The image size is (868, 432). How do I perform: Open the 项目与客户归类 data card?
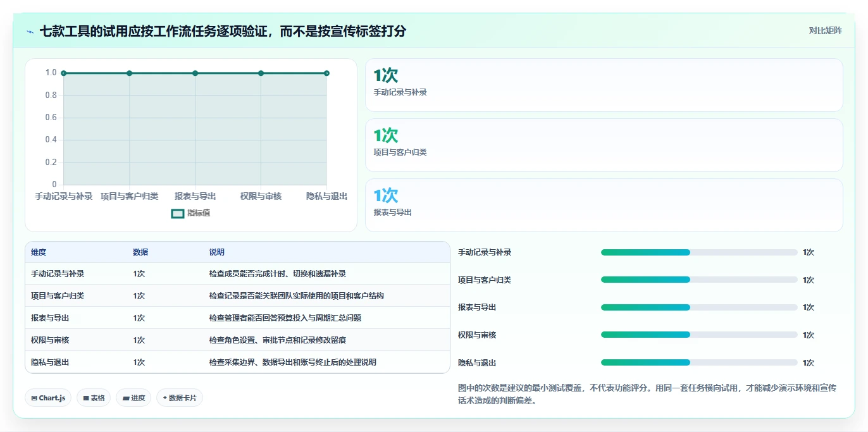[604, 145]
